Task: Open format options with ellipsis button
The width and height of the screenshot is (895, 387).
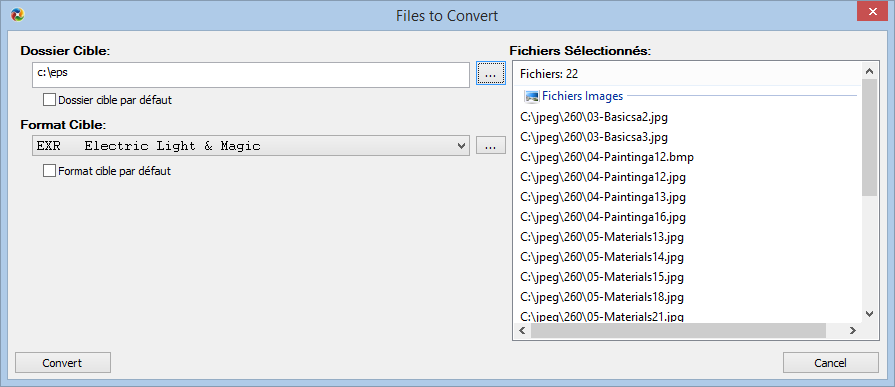Action: pyautogui.click(x=490, y=146)
